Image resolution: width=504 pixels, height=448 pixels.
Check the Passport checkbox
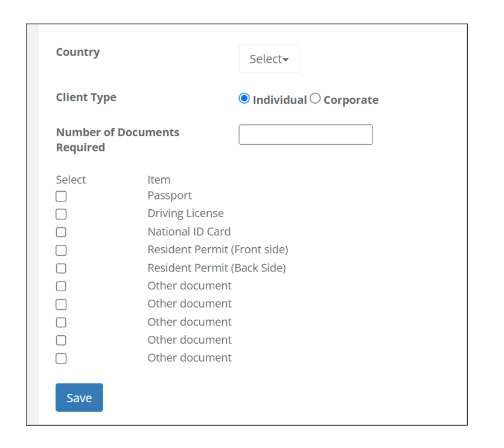point(61,196)
